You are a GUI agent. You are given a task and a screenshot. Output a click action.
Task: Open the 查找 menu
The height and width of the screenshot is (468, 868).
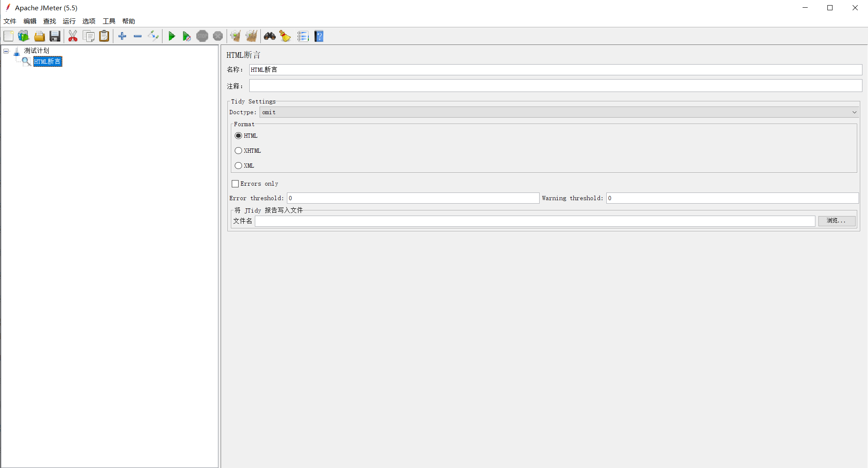click(x=50, y=21)
